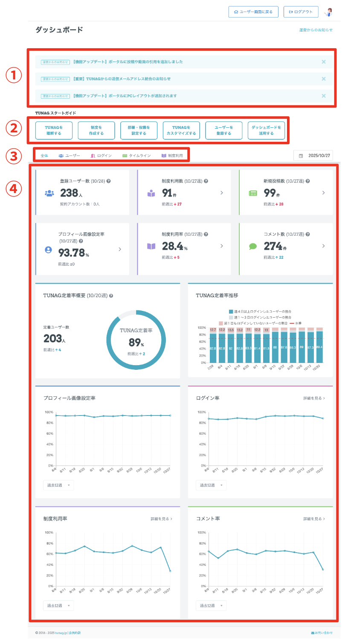Screen dimensions: 348x644
Task: Open 運営からのお知らせ link at top right
Action: tap(316, 30)
